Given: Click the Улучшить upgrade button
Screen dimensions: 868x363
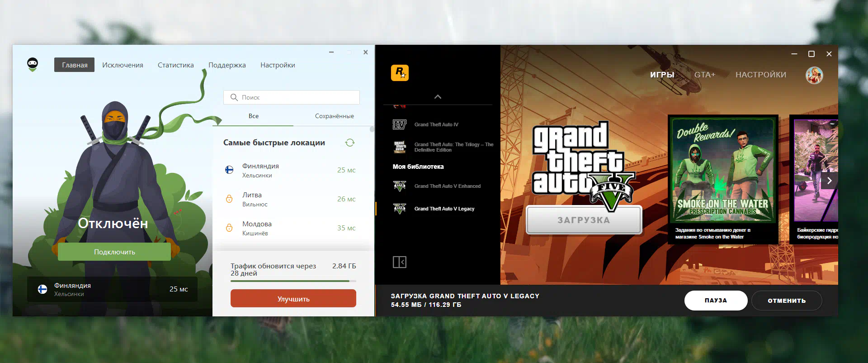Looking at the screenshot, I should coord(293,299).
